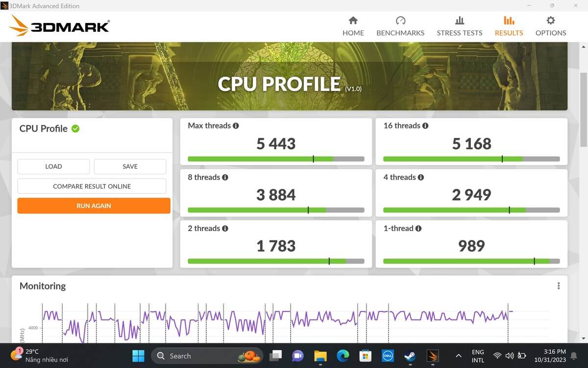Click the 8 threads score 3 884
The height and width of the screenshot is (368, 588).
click(276, 195)
